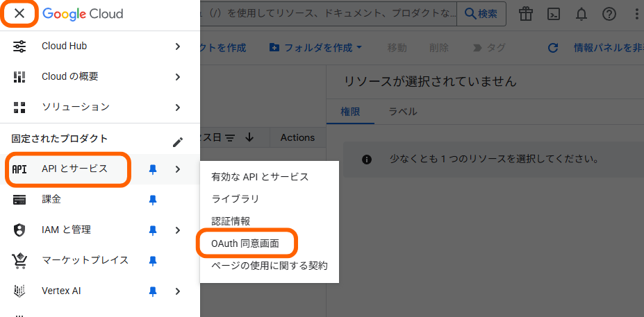Click the ソリューション grid icon

tap(19, 108)
